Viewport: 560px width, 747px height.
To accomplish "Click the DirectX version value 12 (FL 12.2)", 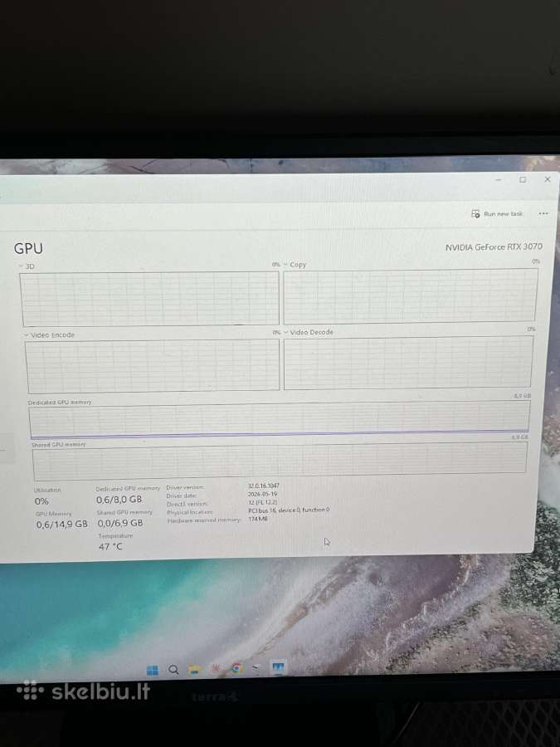I will point(262,502).
